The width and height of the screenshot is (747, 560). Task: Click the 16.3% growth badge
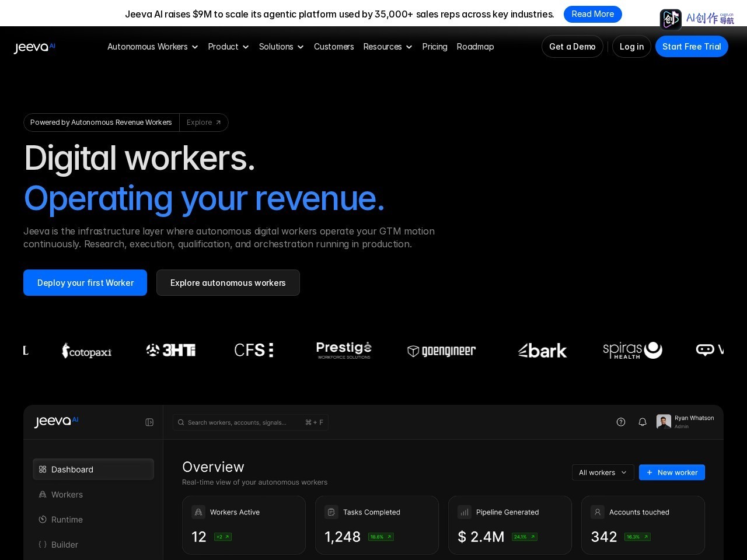click(637, 537)
